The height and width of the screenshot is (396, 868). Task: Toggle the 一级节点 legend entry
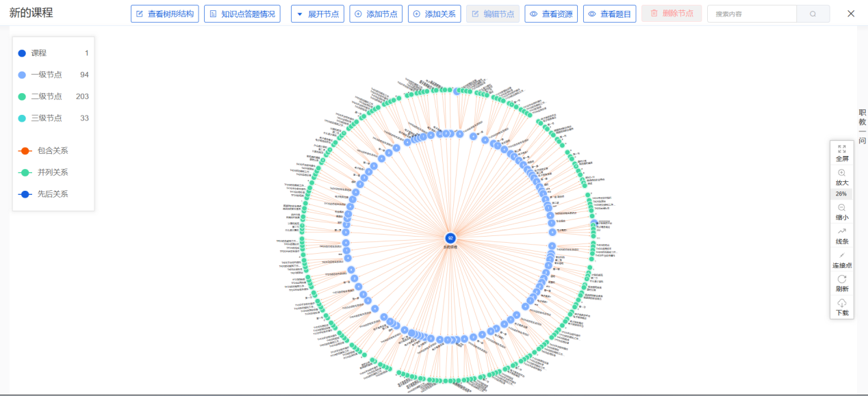point(47,75)
